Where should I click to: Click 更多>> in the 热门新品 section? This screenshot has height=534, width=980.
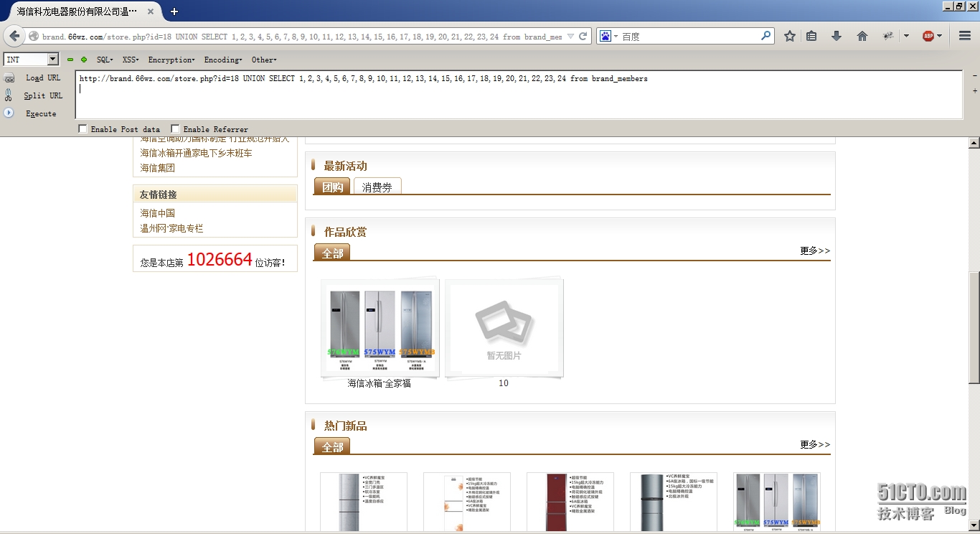815,444
